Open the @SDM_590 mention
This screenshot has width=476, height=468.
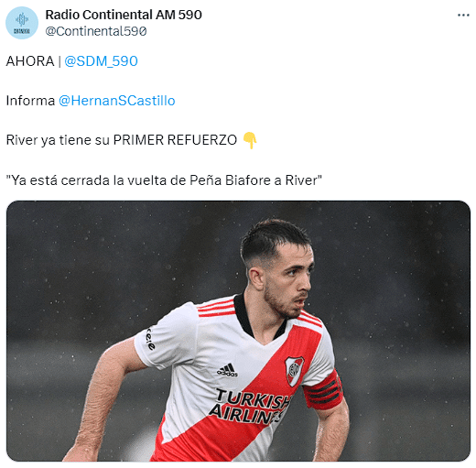pos(101,61)
